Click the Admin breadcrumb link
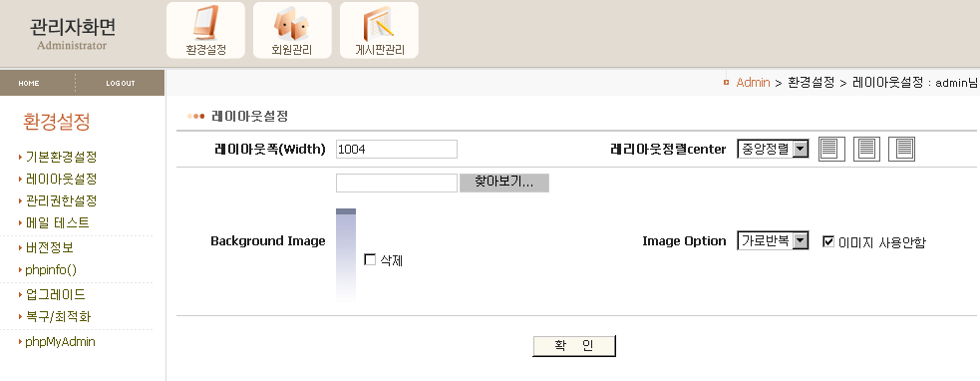Viewport: 980px width, 381px height. [x=753, y=83]
